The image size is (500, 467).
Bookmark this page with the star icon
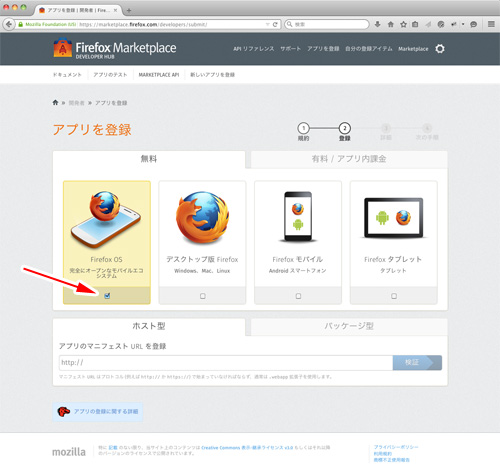(403, 24)
